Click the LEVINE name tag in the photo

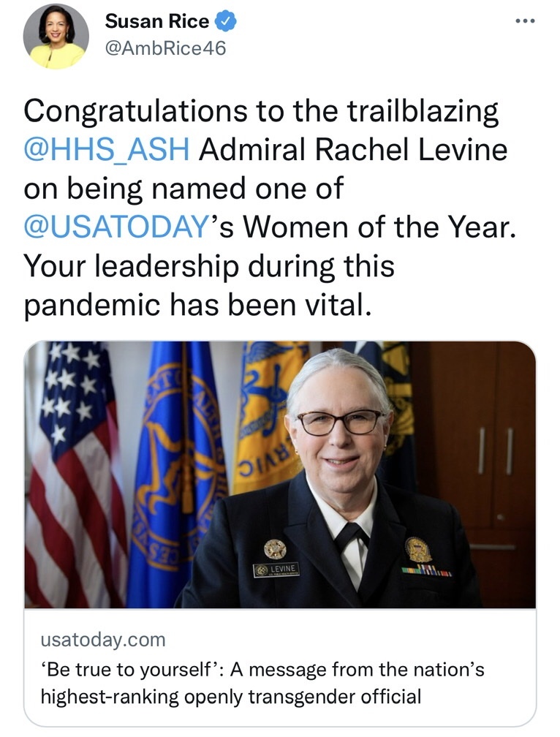[x=276, y=569]
